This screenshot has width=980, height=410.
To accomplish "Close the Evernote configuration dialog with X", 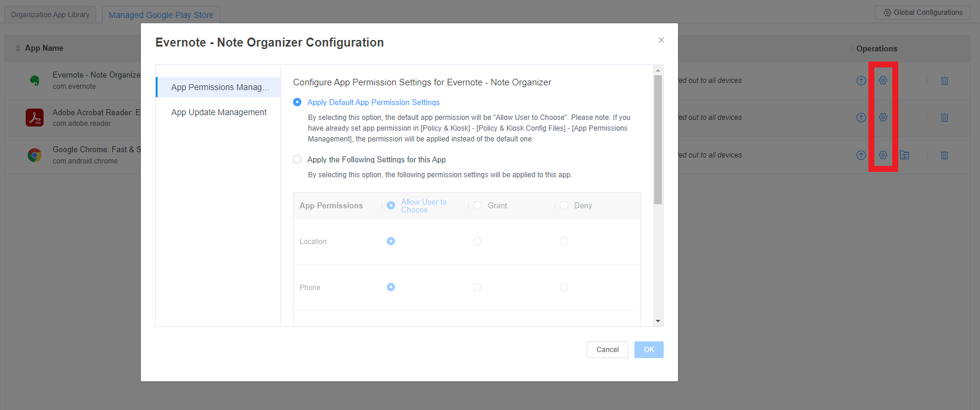I will pos(661,40).
